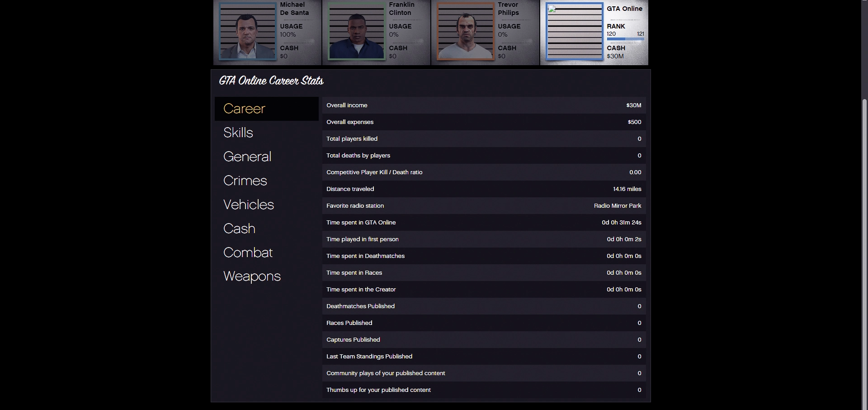This screenshot has height=410, width=868.
Task: Open the Career stats tab
Action: click(267, 109)
